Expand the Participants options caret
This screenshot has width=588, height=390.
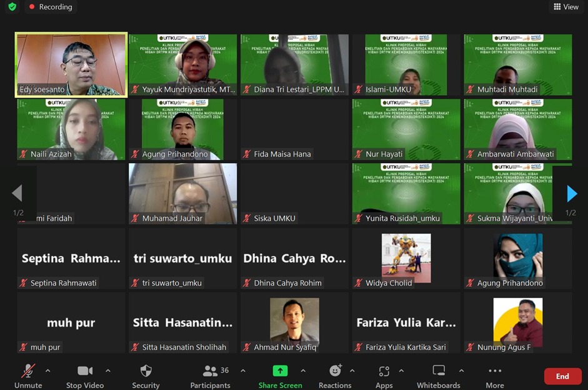coord(243,371)
